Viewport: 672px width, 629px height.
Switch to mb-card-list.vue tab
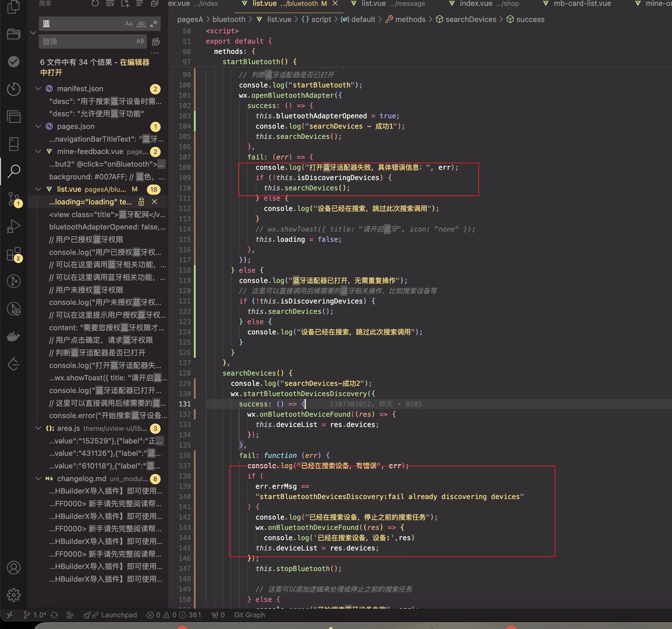pyautogui.click(x=582, y=4)
